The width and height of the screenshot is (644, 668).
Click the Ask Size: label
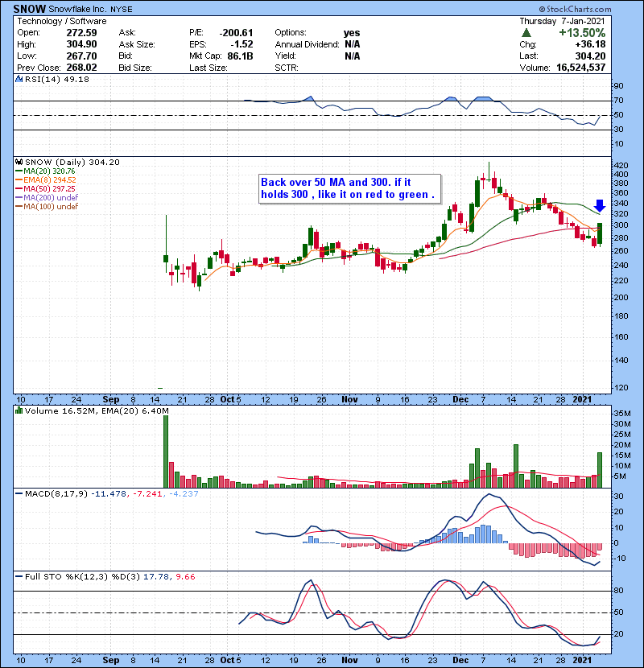pos(137,44)
